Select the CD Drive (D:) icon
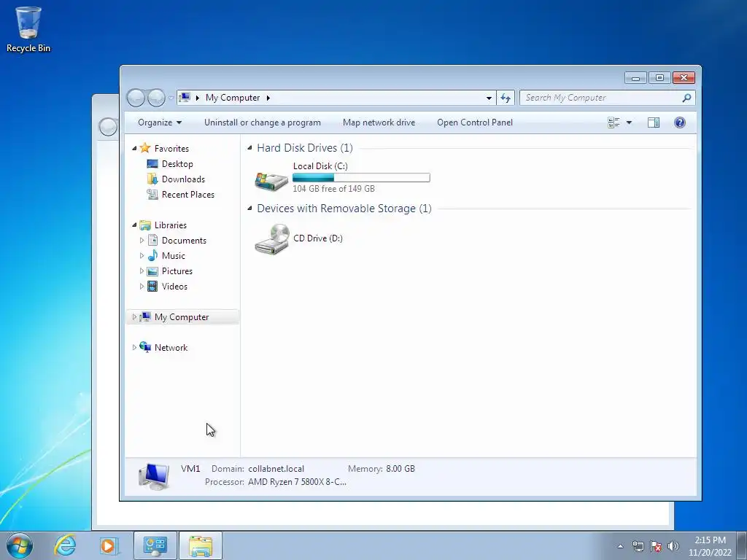This screenshot has height=560, width=747. 272,239
